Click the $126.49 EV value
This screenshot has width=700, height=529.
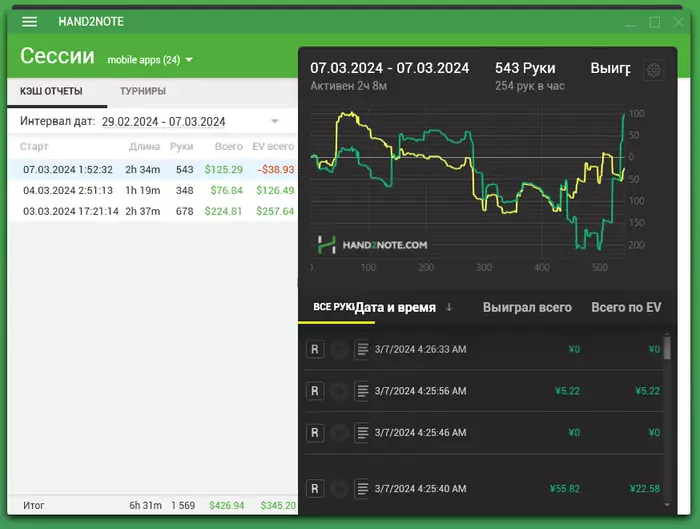pos(275,191)
